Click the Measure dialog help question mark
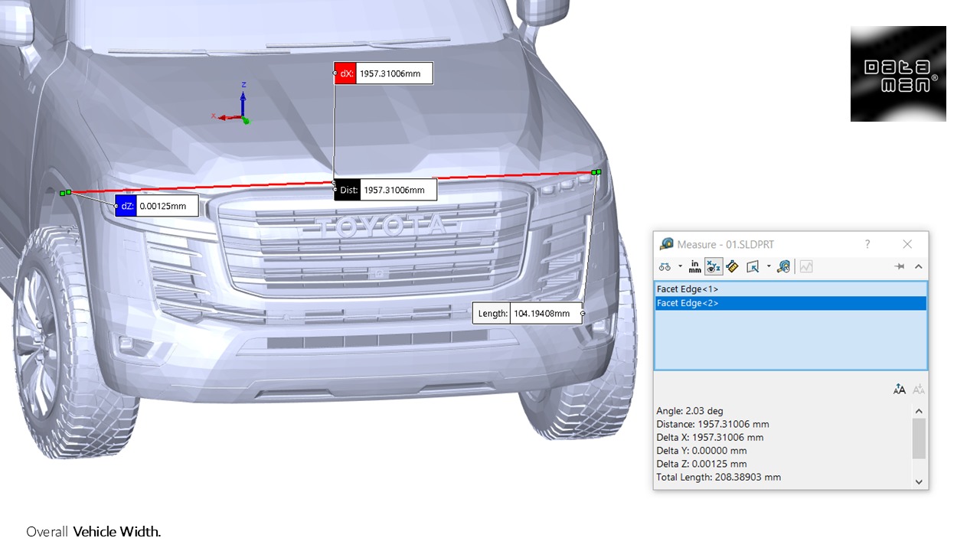The width and height of the screenshot is (980, 551). (x=867, y=244)
